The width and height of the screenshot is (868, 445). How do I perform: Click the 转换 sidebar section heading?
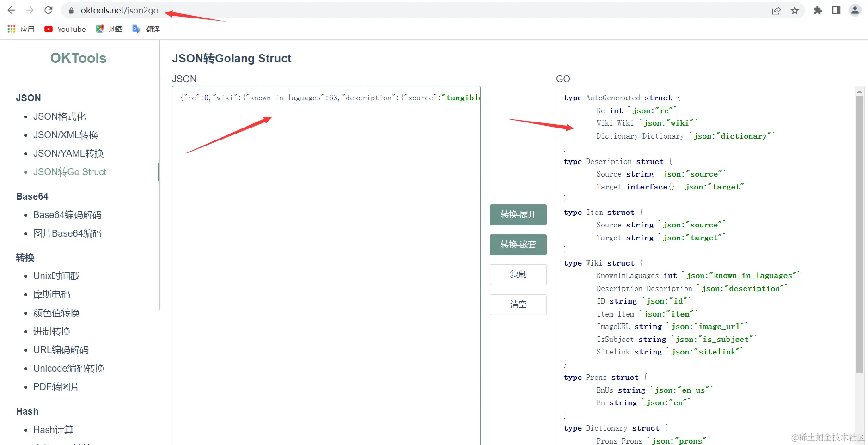[25, 257]
